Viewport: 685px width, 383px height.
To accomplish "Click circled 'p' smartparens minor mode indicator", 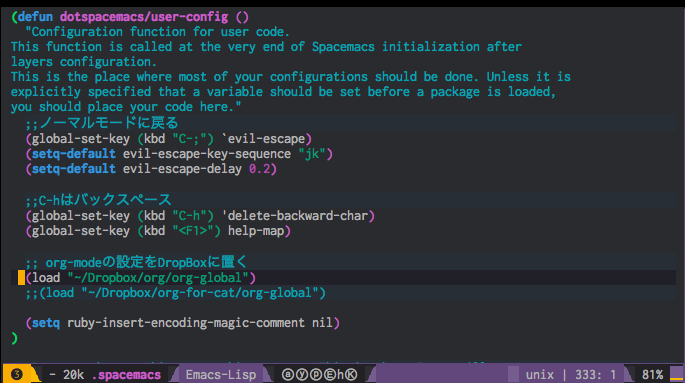I will [x=315, y=375].
